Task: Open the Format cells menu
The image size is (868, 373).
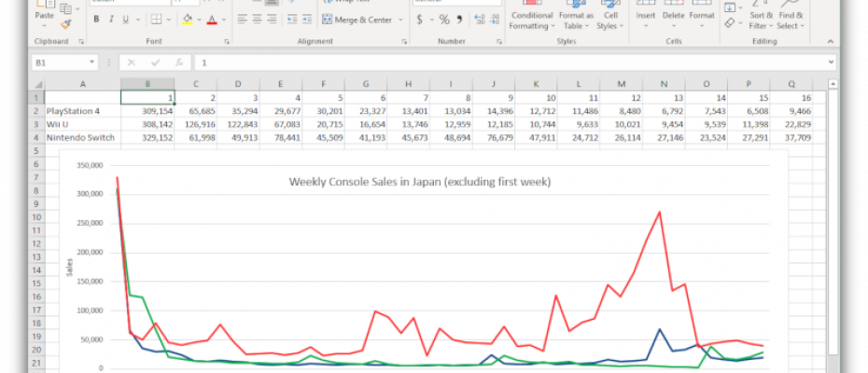Action: (x=702, y=16)
